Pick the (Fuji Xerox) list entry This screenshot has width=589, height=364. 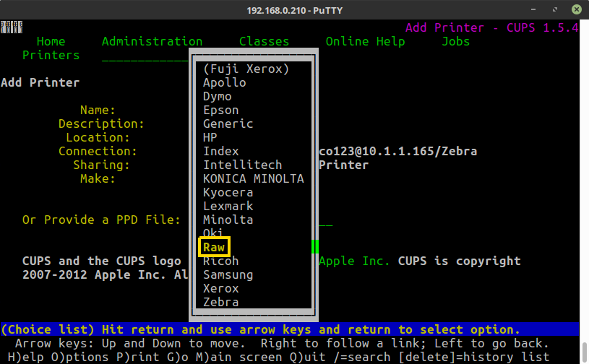pos(246,69)
